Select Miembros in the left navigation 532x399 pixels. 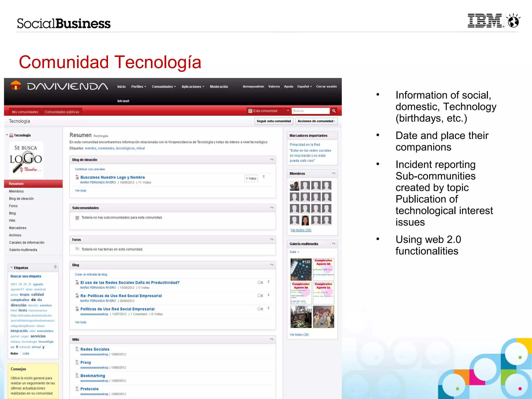pyautogui.click(x=16, y=191)
